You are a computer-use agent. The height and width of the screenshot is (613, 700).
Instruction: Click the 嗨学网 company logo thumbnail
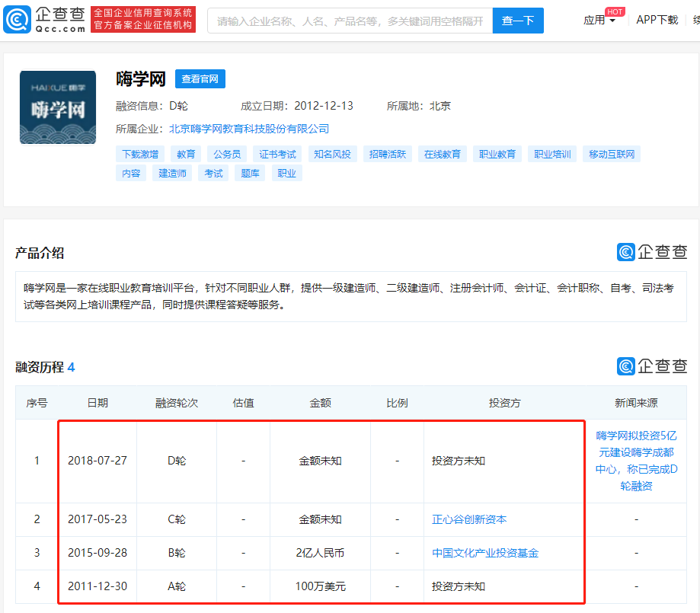tap(58, 107)
